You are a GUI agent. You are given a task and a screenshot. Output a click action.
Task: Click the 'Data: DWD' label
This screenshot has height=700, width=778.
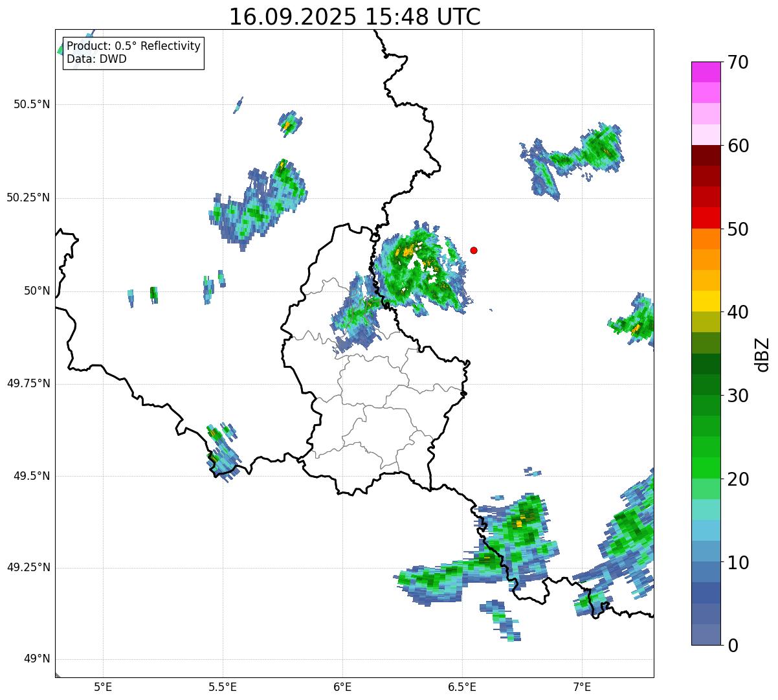96,59
